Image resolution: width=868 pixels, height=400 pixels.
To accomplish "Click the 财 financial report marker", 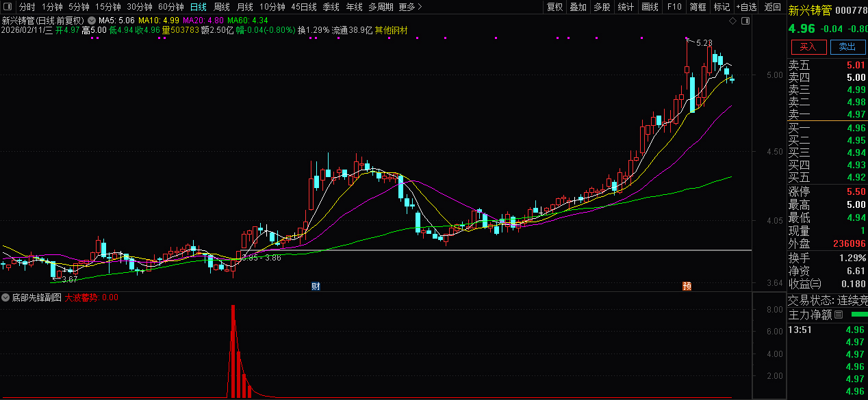I will pos(316,286).
